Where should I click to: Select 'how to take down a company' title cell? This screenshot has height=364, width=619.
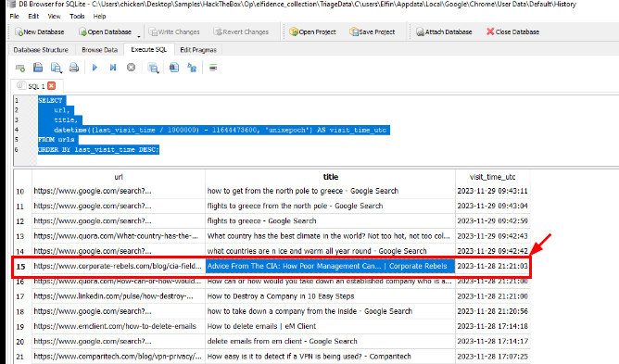point(331,311)
